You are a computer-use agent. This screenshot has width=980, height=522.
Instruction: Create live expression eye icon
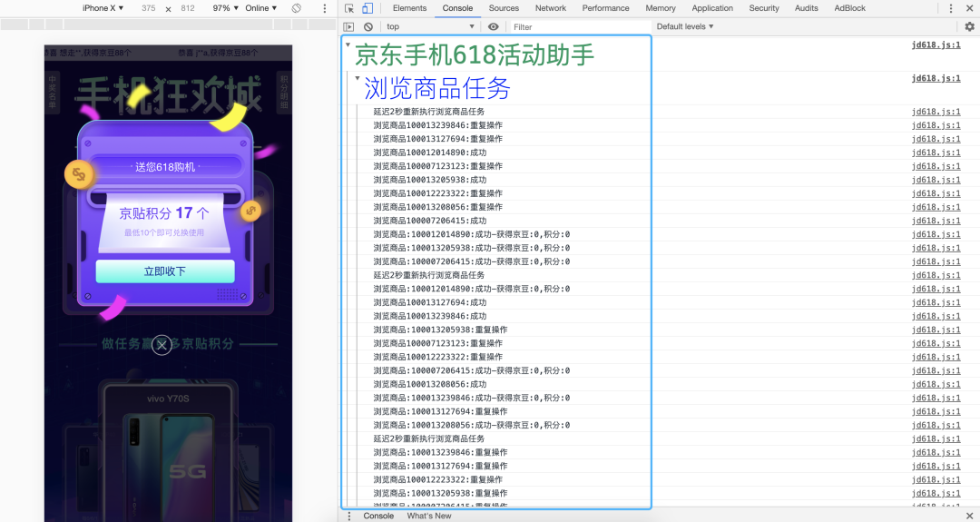493,27
